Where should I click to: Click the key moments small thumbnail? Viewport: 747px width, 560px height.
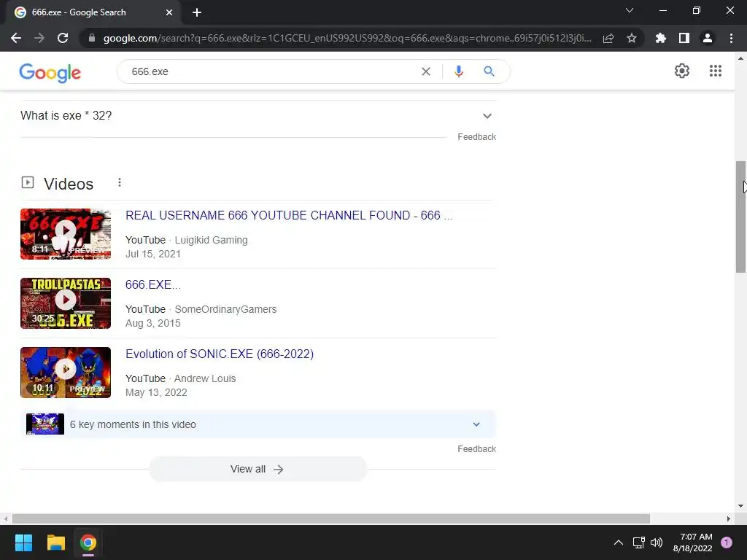pyautogui.click(x=45, y=424)
